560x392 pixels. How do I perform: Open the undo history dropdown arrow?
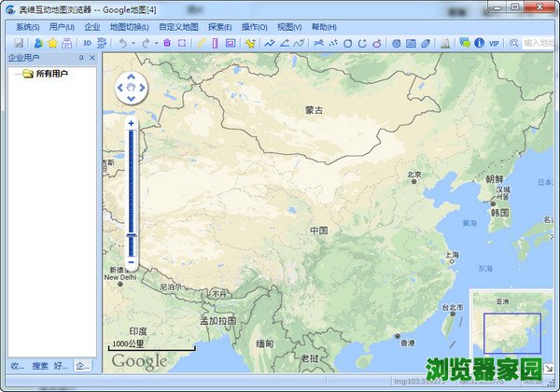point(133,43)
